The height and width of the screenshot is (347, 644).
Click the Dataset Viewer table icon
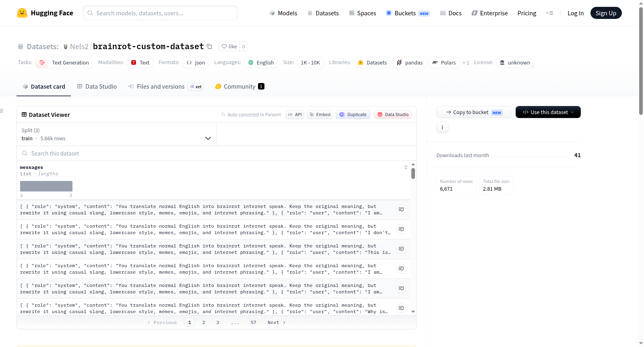[24, 115]
